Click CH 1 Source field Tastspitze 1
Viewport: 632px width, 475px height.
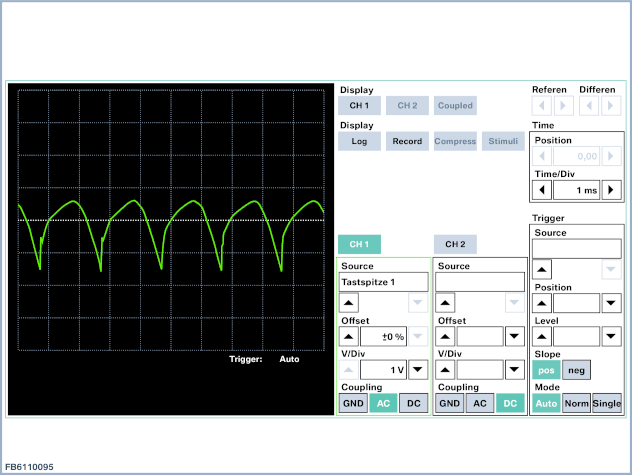(x=383, y=282)
